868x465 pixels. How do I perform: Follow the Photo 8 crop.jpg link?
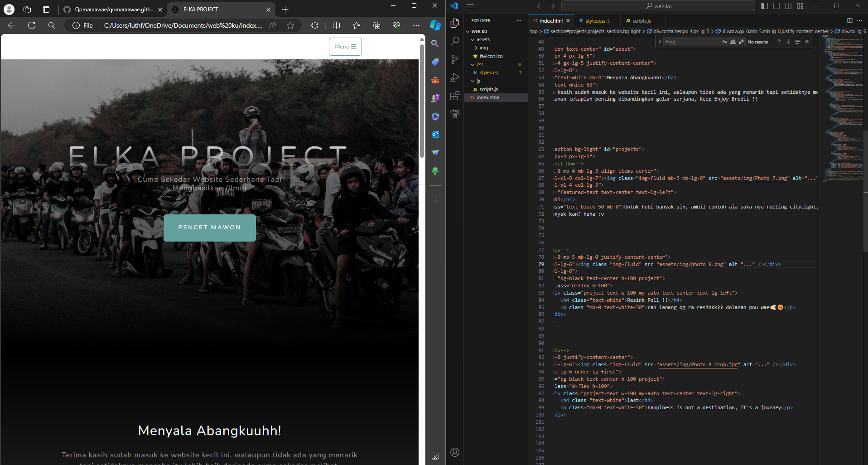coord(698,364)
